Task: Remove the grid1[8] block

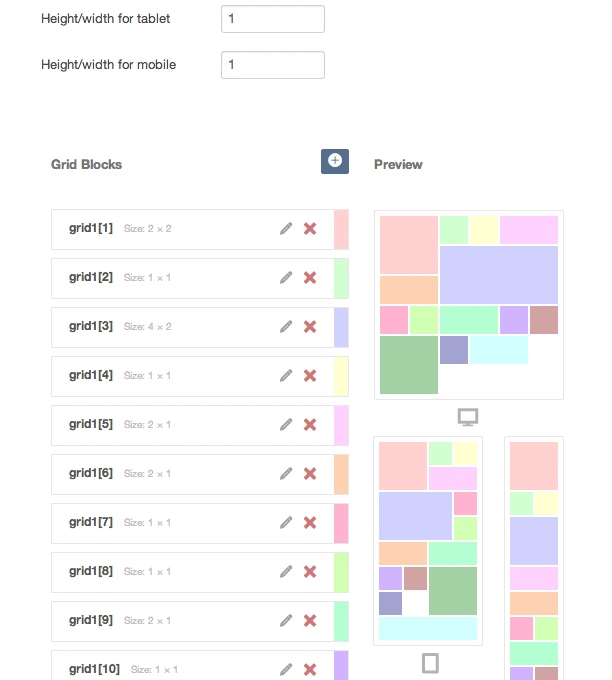Action: coord(310,572)
